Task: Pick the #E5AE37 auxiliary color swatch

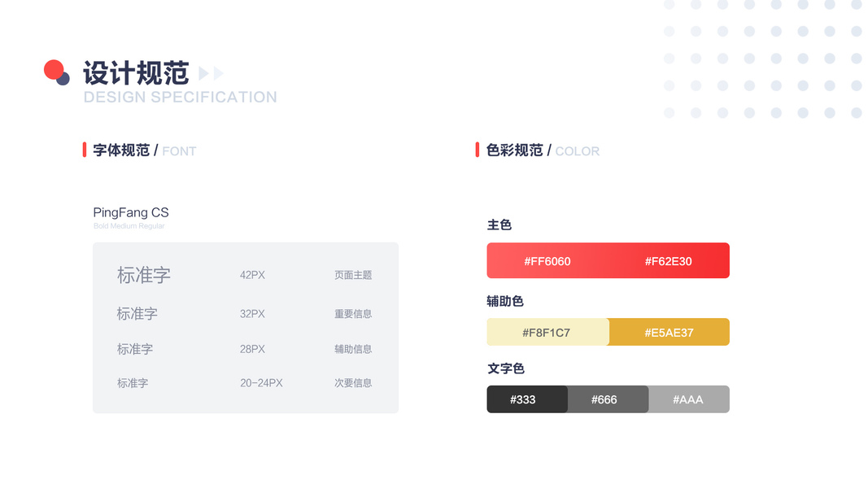Action: pyautogui.click(x=669, y=332)
